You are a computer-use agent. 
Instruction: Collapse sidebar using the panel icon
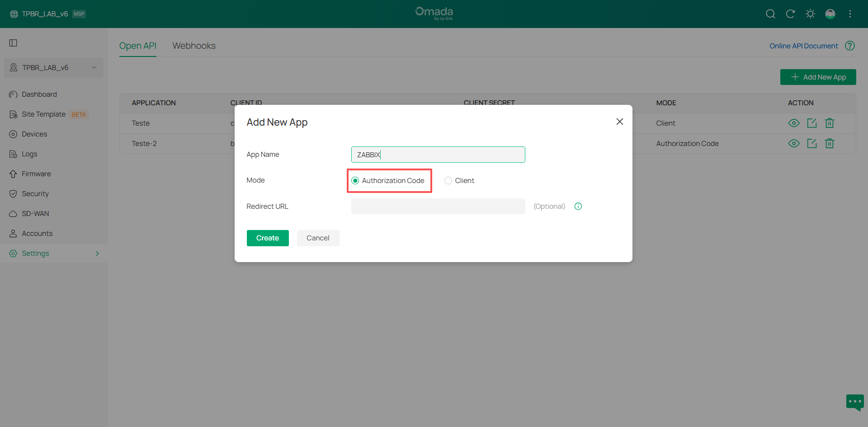pos(13,43)
